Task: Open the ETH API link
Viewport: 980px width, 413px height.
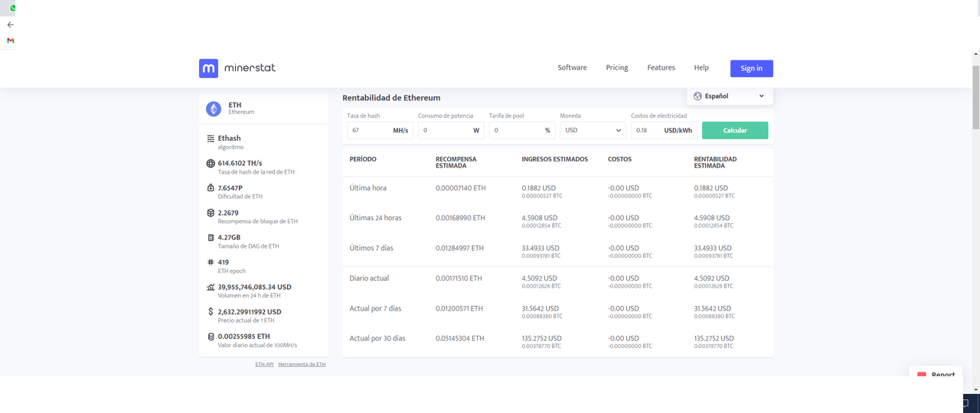Action: click(x=264, y=365)
